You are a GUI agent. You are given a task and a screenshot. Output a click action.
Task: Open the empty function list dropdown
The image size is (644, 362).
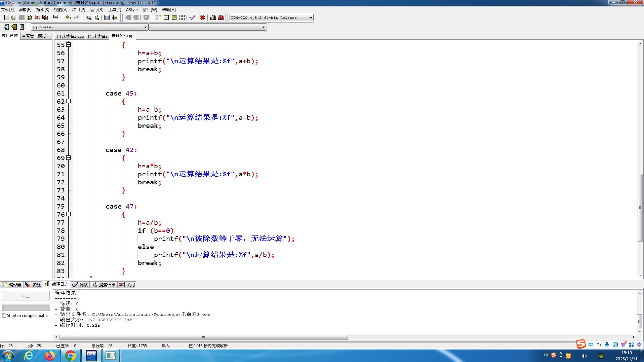(x=207, y=27)
